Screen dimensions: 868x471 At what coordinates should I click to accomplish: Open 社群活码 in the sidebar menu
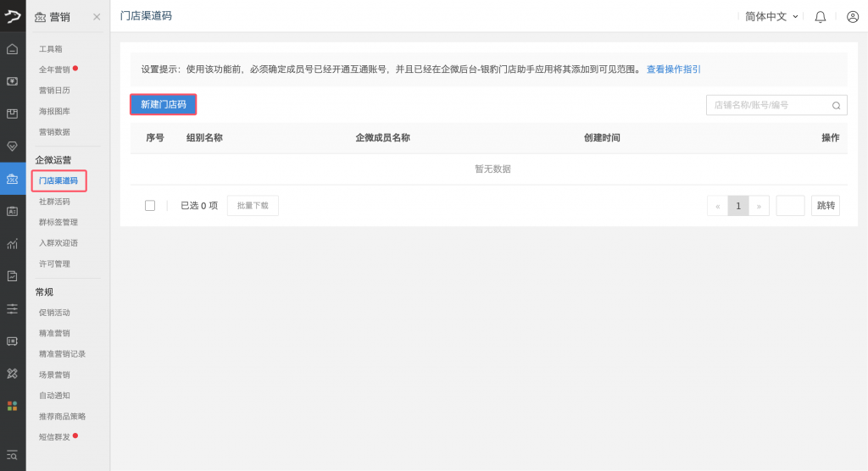[54, 202]
